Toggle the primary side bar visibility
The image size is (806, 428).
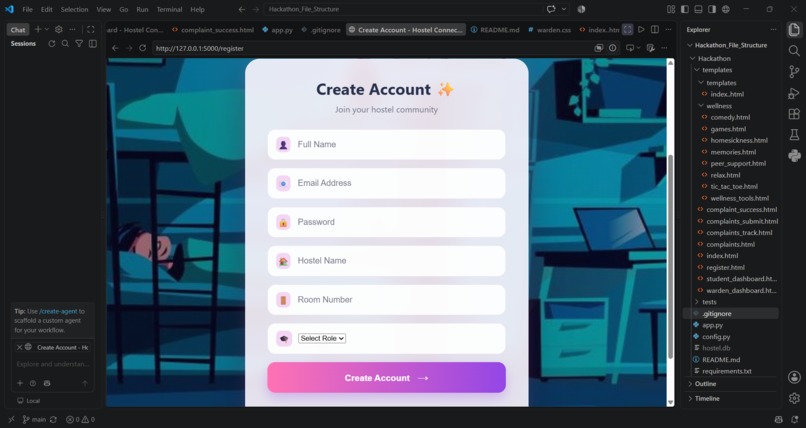point(685,9)
